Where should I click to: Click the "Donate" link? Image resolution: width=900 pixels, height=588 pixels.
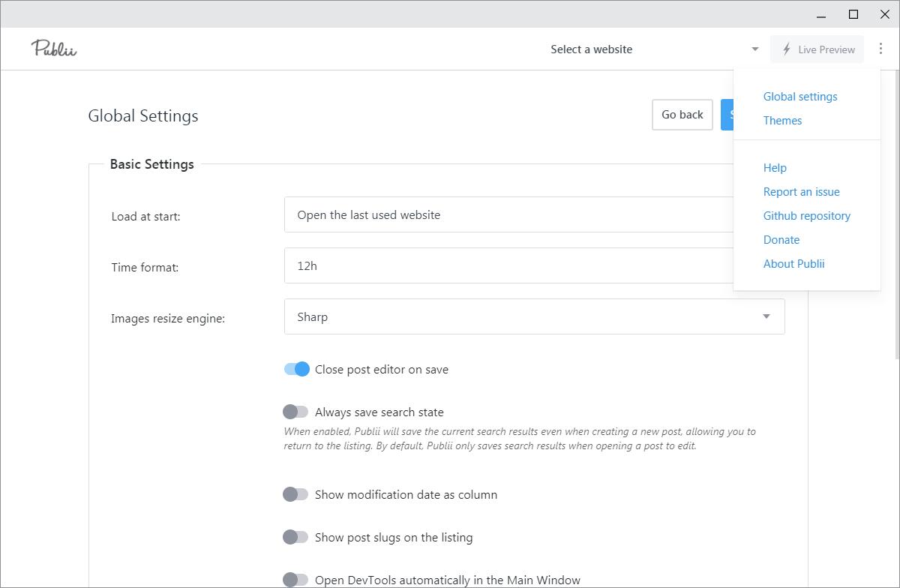pos(781,240)
